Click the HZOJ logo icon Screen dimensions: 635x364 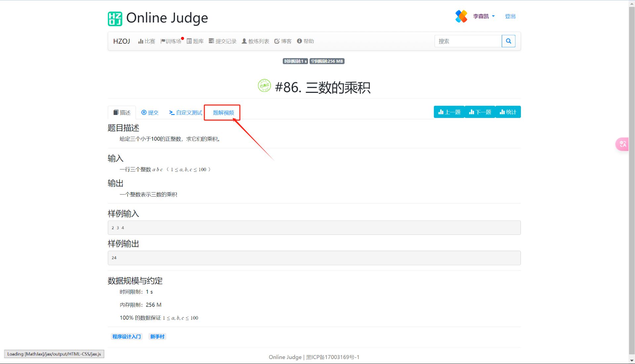[x=115, y=18]
